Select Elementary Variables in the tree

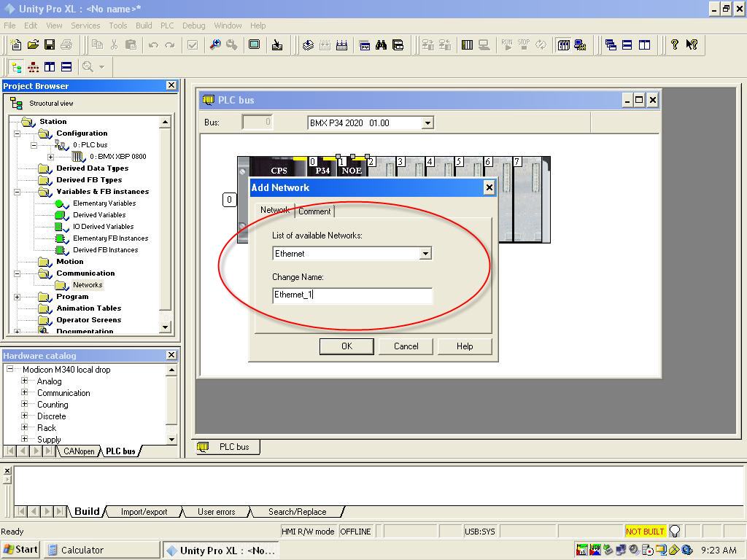click(104, 203)
